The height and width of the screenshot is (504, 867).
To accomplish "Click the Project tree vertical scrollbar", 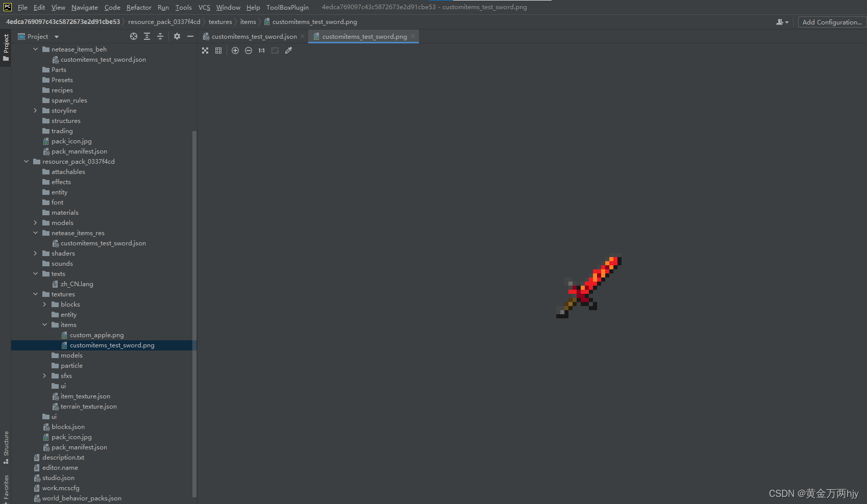I will pyautogui.click(x=194, y=314).
